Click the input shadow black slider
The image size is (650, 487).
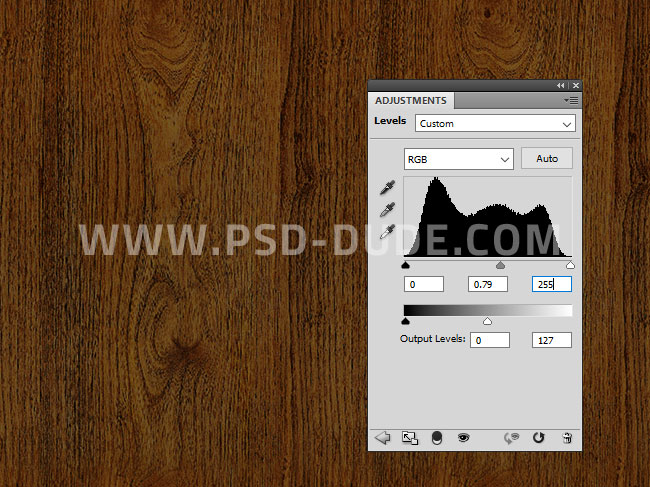point(406,265)
